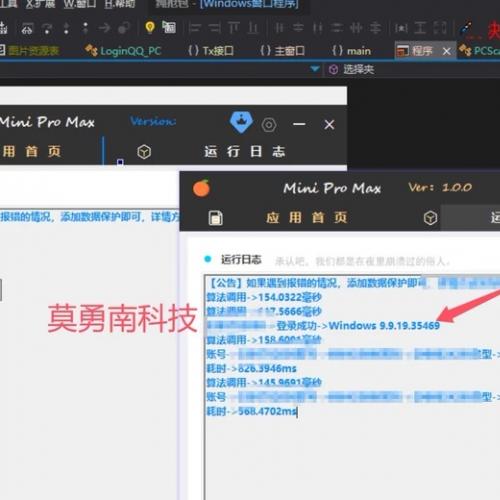Click log line 登录成功->Windows 9.9.19.35469
500x500 pixels.
click(358, 325)
